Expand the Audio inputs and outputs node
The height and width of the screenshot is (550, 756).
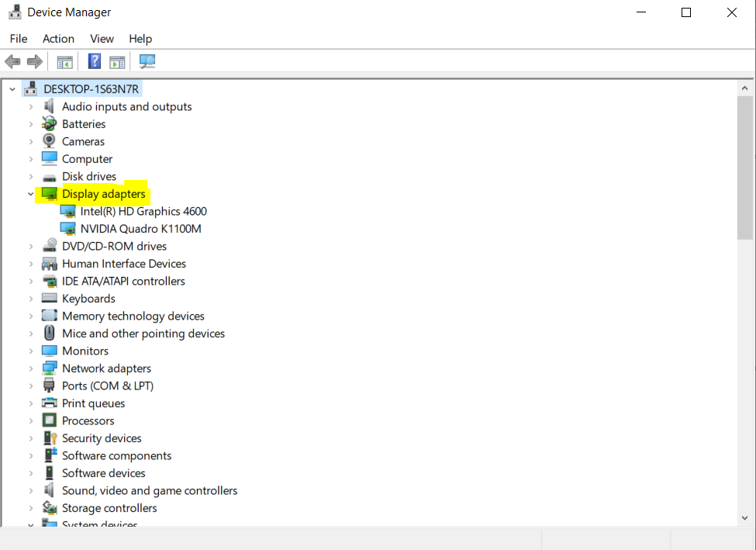click(x=31, y=106)
